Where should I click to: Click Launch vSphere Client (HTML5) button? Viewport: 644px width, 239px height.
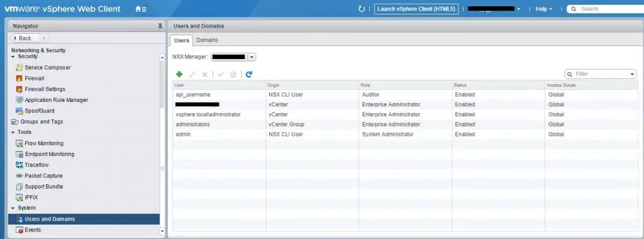[x=416, y=9]
